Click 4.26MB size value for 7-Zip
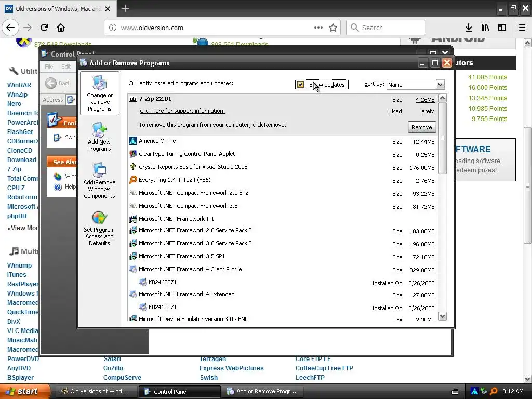Image resolution: width=532 pixels, height=399 pixels. coord(425,100)
